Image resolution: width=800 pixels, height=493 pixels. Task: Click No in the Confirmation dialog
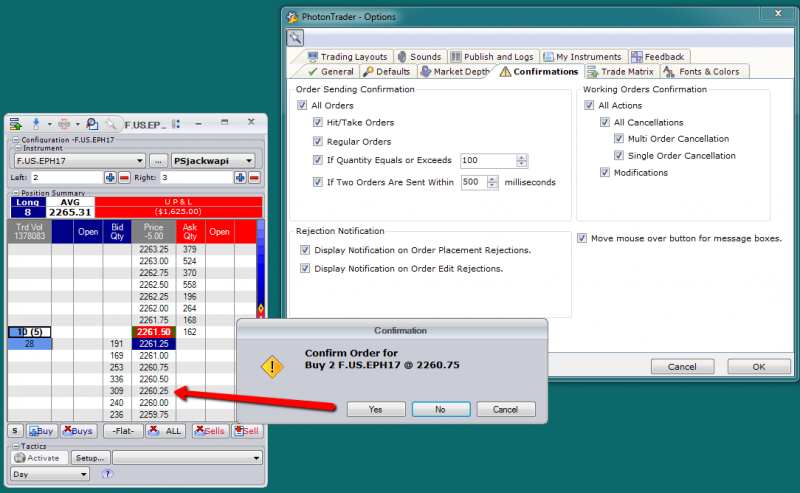tap(441, 409)
